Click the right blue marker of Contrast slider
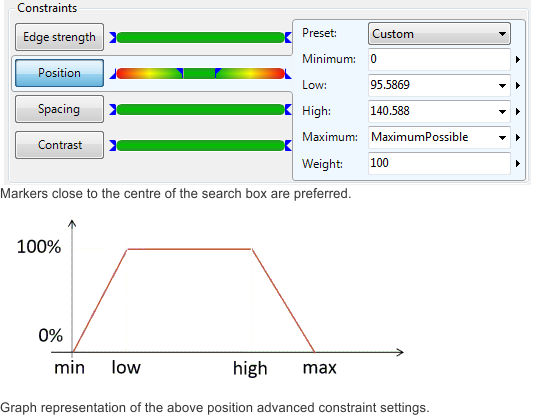 288,145
